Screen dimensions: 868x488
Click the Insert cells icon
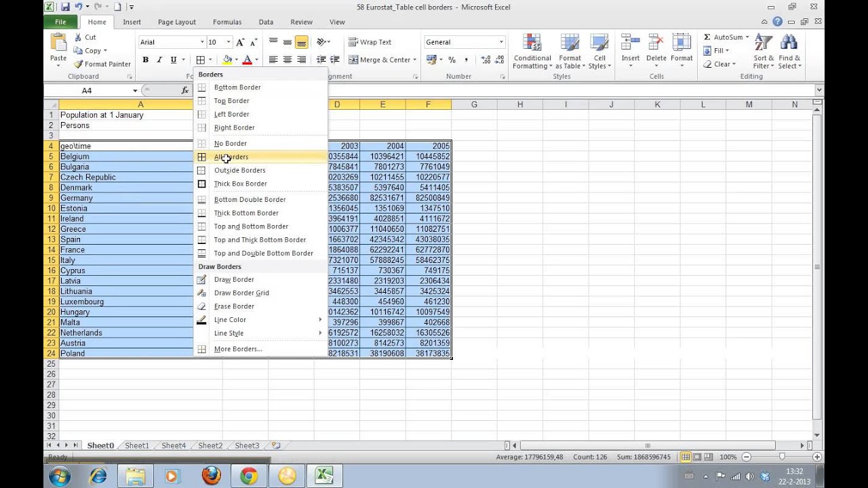coord(631,42)
